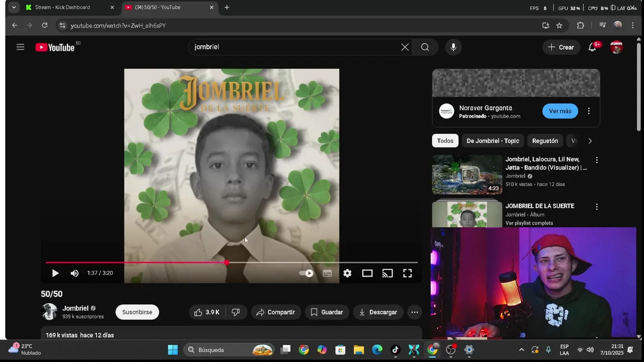Click Ver más on the Noraver ad
The image size is (644, 362).
pyautogui.click(x=560, y=111)
